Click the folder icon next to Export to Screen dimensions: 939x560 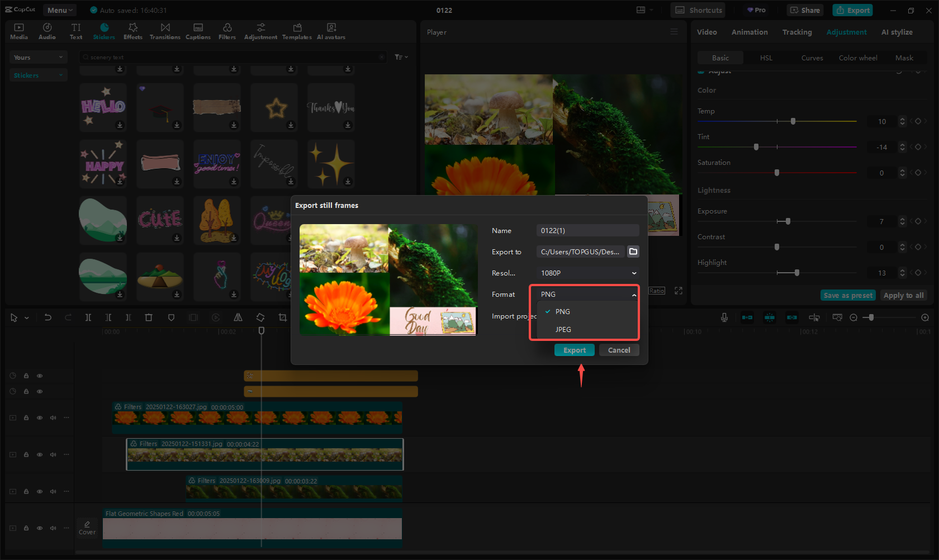633,251
